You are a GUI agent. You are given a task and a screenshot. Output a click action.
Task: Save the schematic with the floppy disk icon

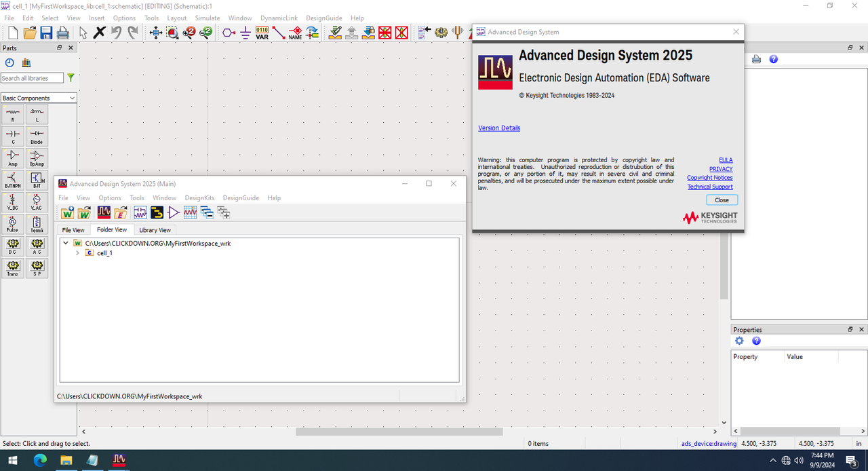click(x=46, y=33)
